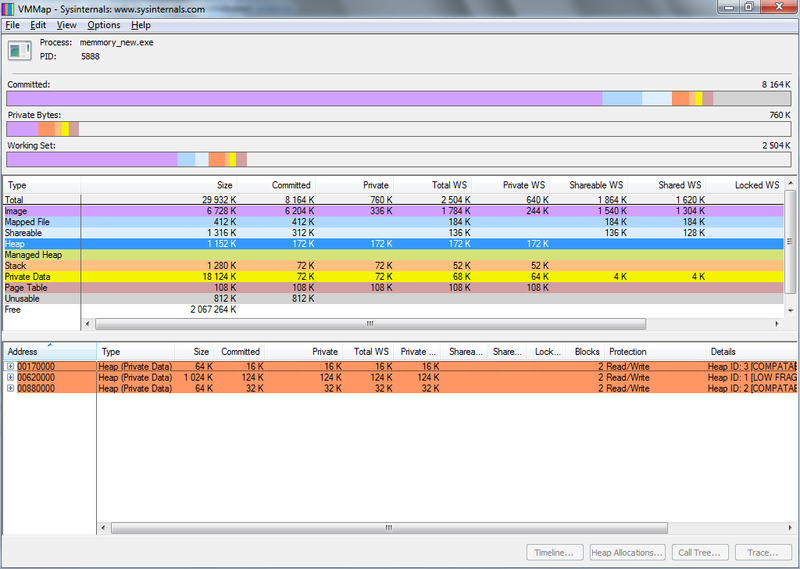Select the Page Table row
The image size is (800, 569).
(x=393, y=288)
